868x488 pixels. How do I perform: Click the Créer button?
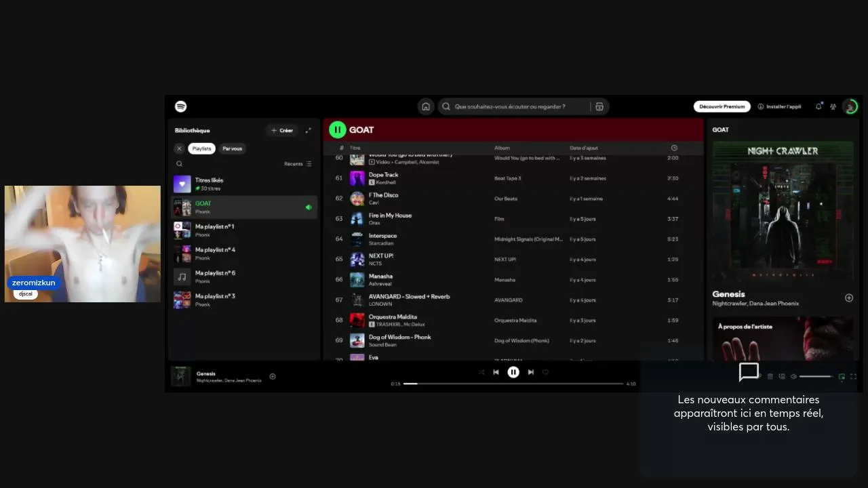pyautogui.click(x=282, y=130)
